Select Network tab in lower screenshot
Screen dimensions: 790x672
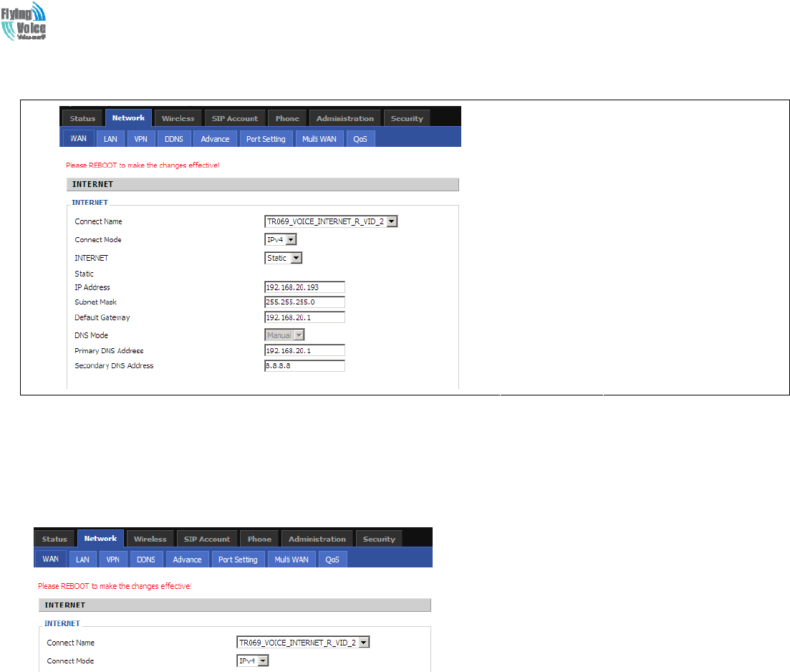[x=101, y=539]
